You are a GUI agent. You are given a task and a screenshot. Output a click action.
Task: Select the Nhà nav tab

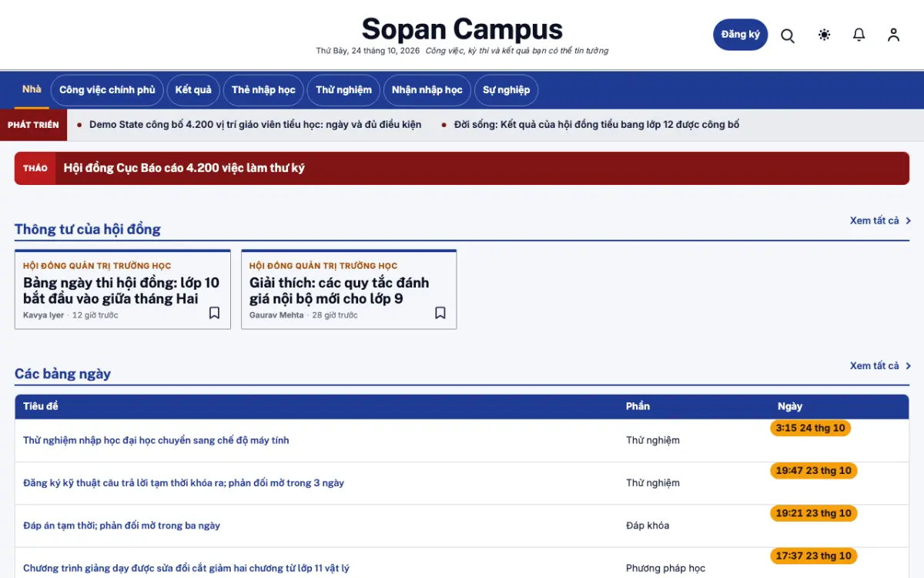click(x=32, y=89)
